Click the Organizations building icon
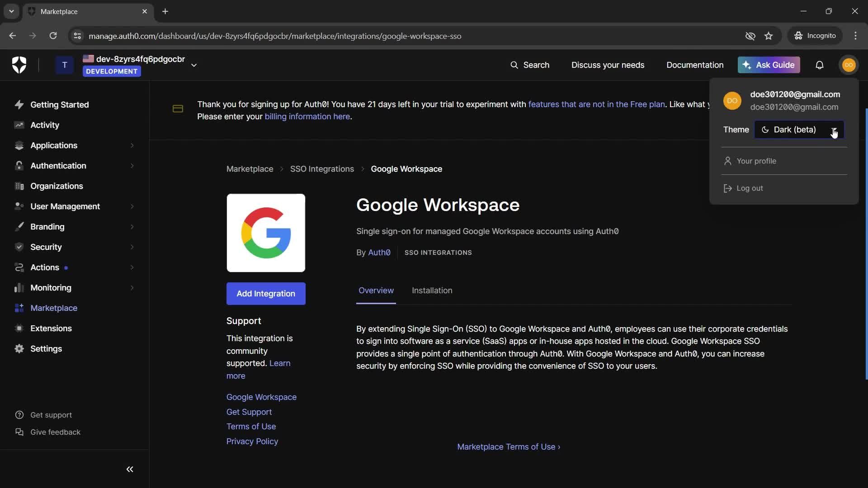The width and height of the screenshot is (868, 488). pyautogui.click(x=19, y=186)
